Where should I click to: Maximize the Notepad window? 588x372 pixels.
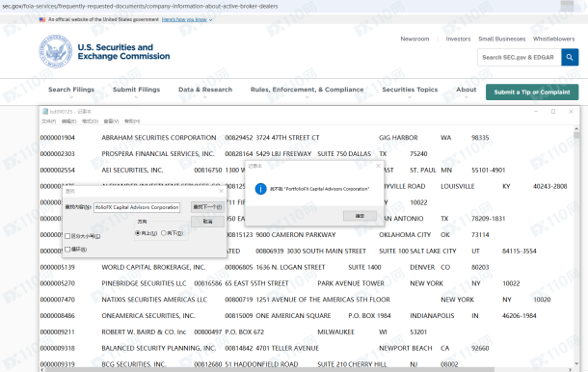(553, 112)
